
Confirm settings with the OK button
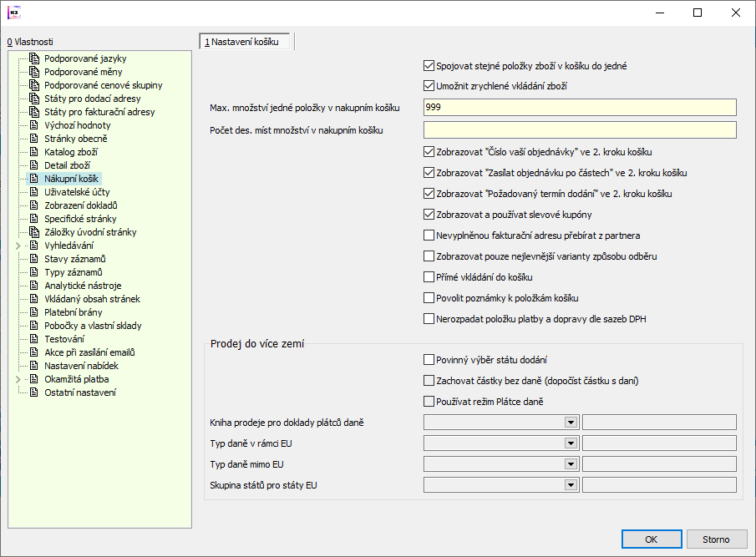tap(652, 539)
